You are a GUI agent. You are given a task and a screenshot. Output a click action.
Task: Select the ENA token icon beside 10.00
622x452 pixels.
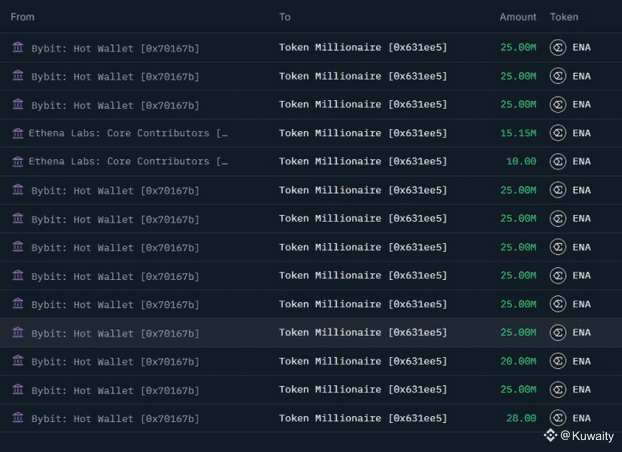tap(558, 161)
